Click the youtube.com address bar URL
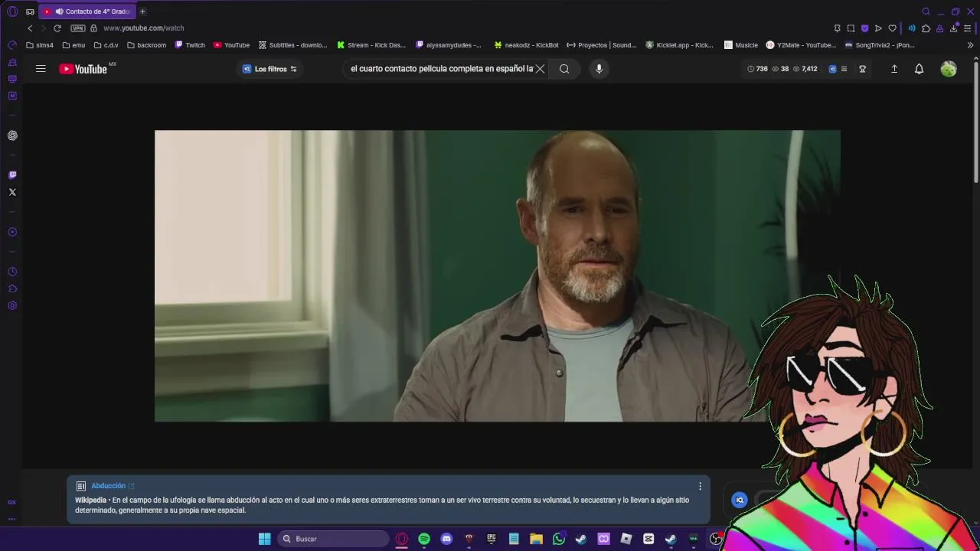Viewport: 980px width, 551px height. [143, 28]
